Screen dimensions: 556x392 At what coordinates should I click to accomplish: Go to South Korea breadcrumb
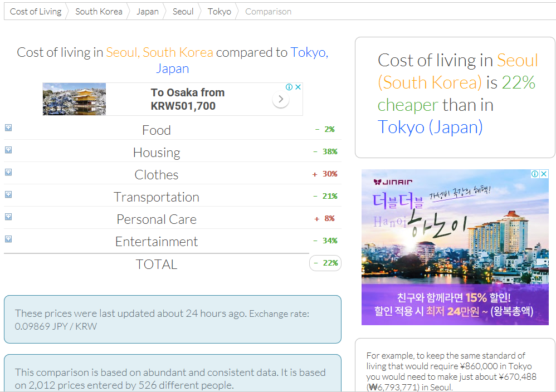click(99, 11)
